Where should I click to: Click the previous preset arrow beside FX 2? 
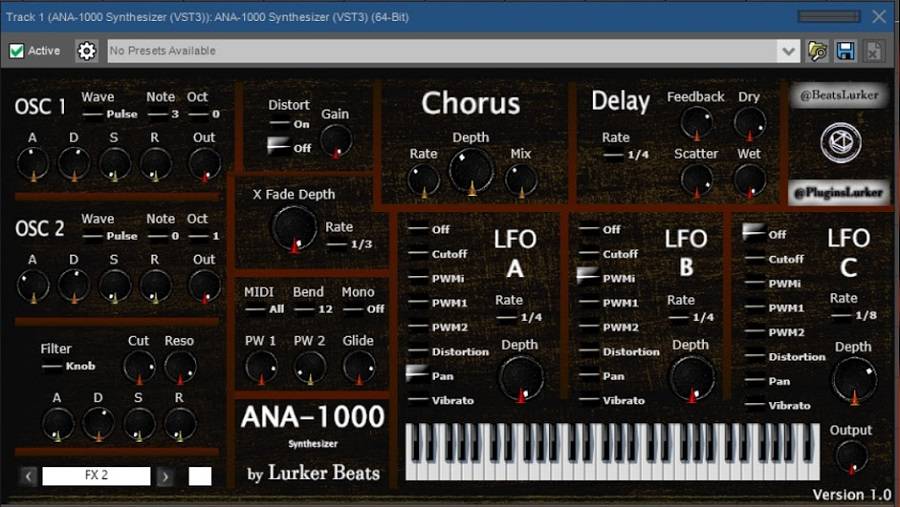point(29,476)
